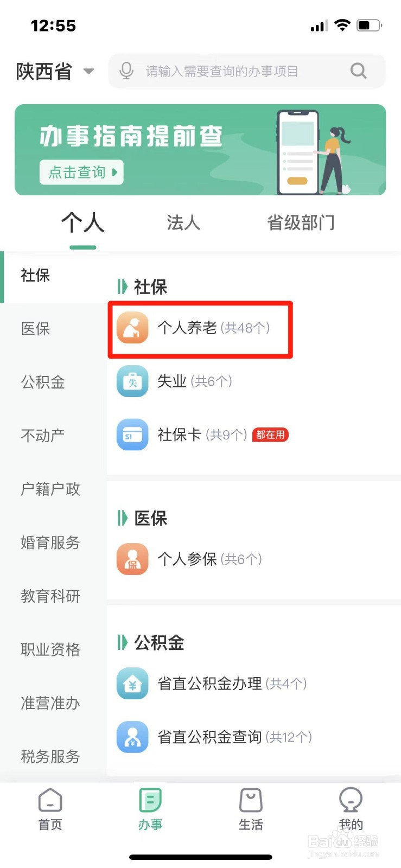Image resolution: width=401 pixels, height=868 pixels.
Task: Select the 户籍户政 sidebar category
Action: [49, 489]
